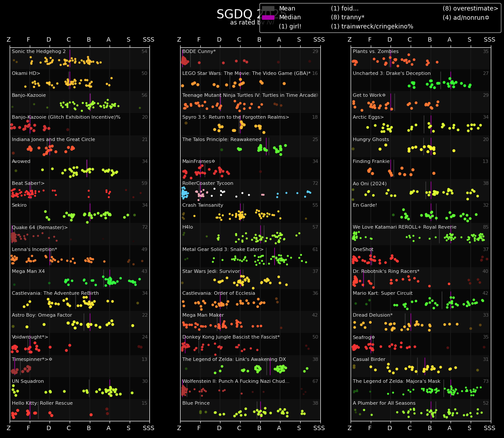This screenshot has width=504, height=438.
Task: Click the 'RollerCoaster Tycoon' row title
Action: coord(208,183)
